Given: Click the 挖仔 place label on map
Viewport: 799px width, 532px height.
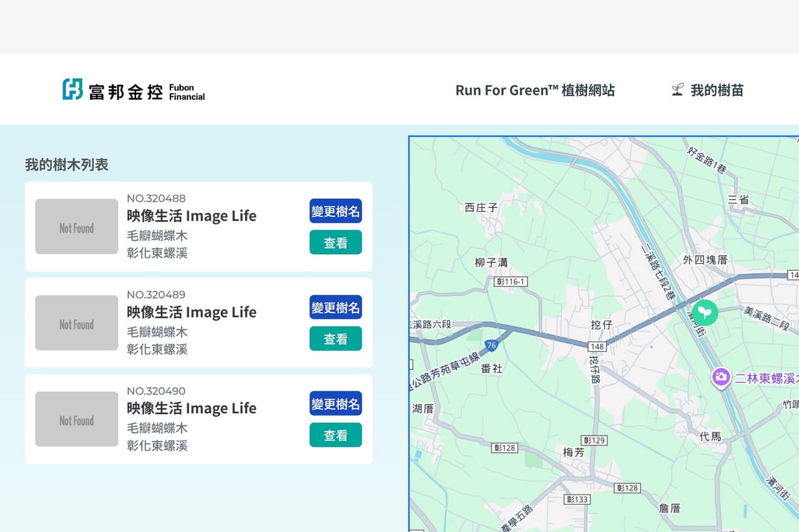Looking at the screenshot, I should click(x=602, y=324).
